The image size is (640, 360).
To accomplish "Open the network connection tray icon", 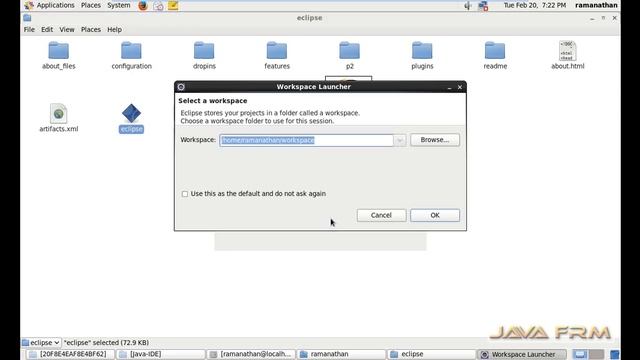I will pyautogui.click(x=483, y=5).
